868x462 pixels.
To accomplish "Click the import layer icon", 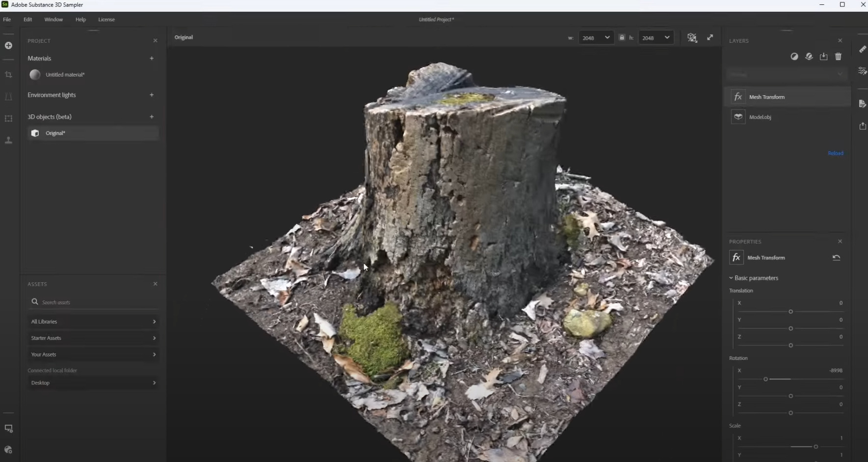I will (823, 57).
